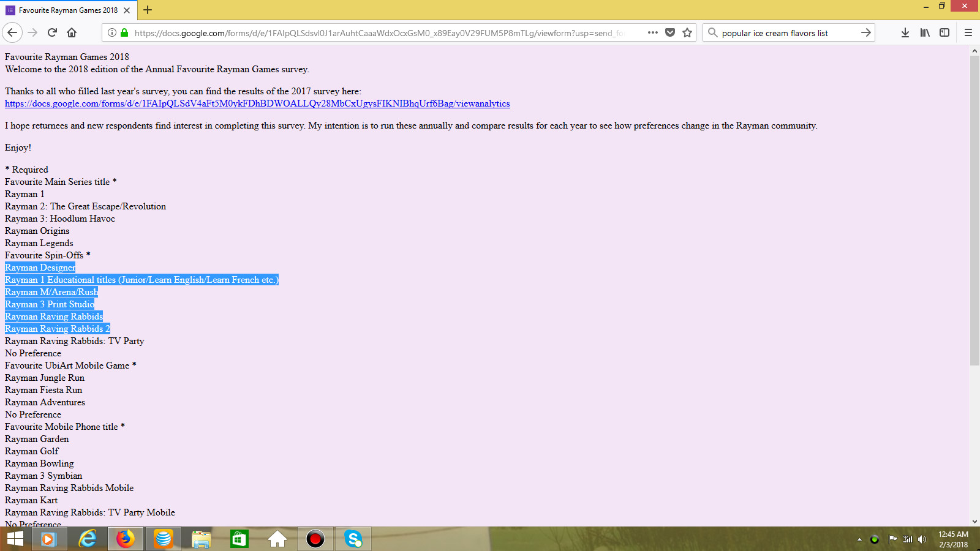Reload the current page
The height and width of the screenshot is (551, 980).
click(52, 32)
